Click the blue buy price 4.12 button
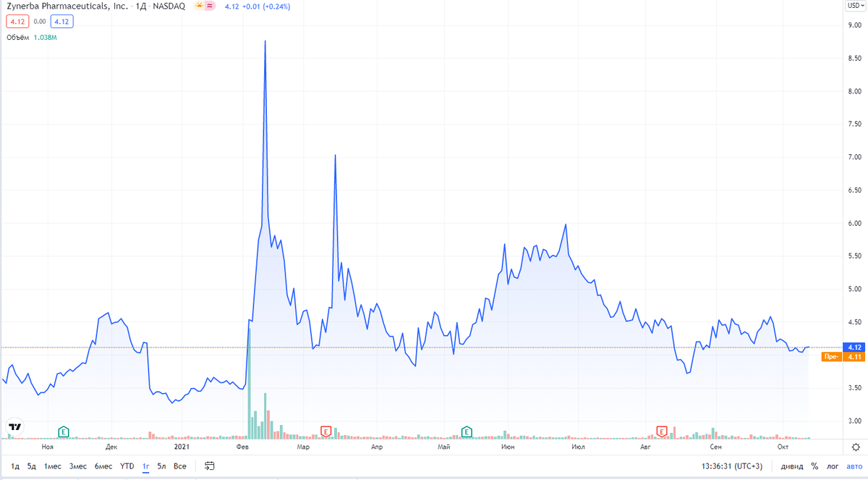This screenshot has height=480, width=868. pyautogui.click(x=61, y=22)
